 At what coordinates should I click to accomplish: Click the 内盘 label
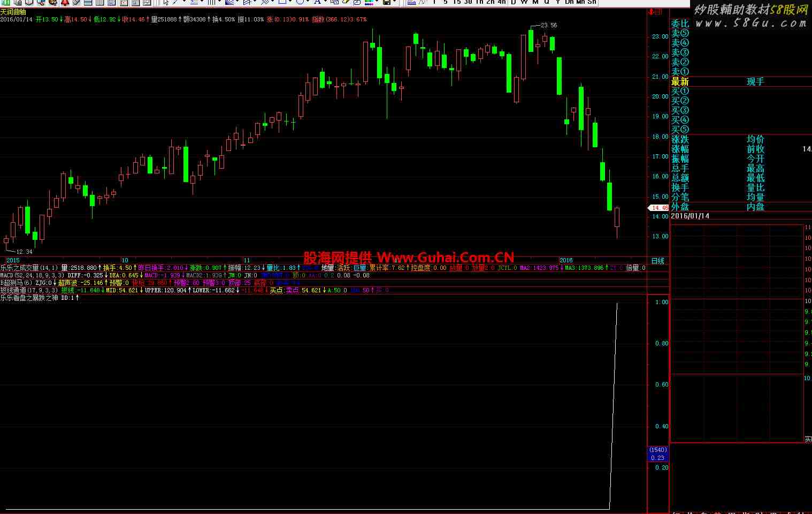click(x=756, y=207)
